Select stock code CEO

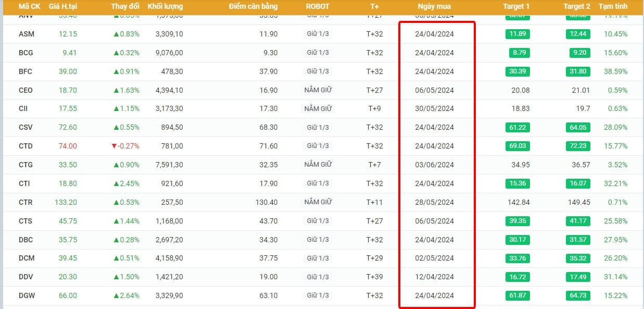pos(26,90)
